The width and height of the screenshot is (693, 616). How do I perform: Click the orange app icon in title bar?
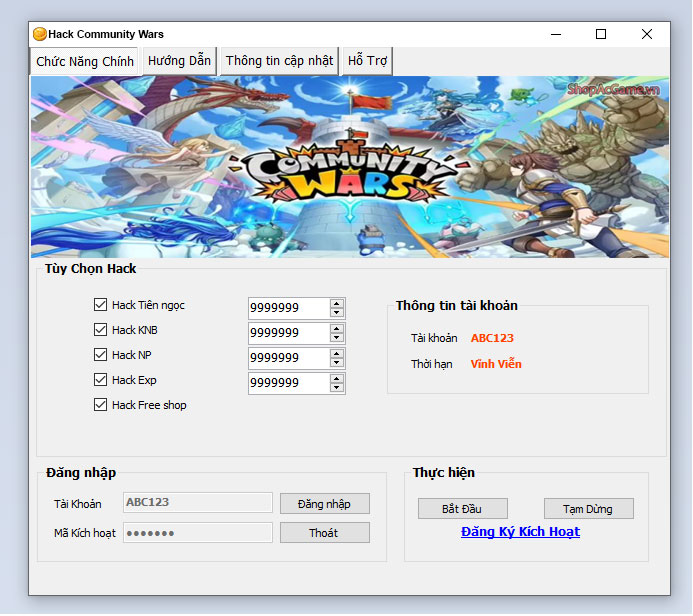click(40, 34)
